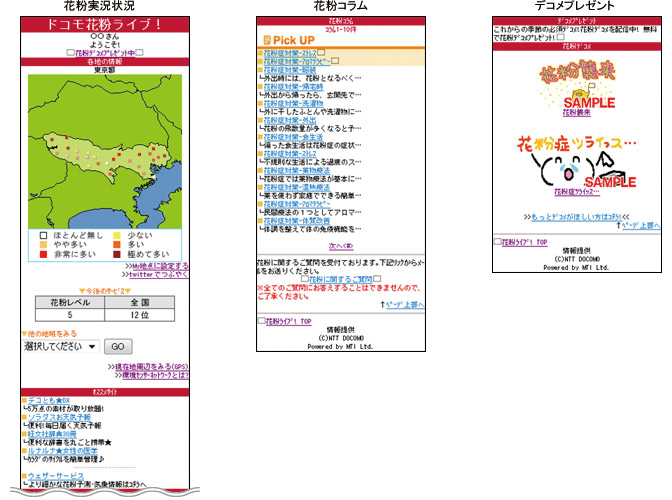Open the 花粉症対策-洗濯物 column link
Screen dimensions: 672x500
point(293,103)
